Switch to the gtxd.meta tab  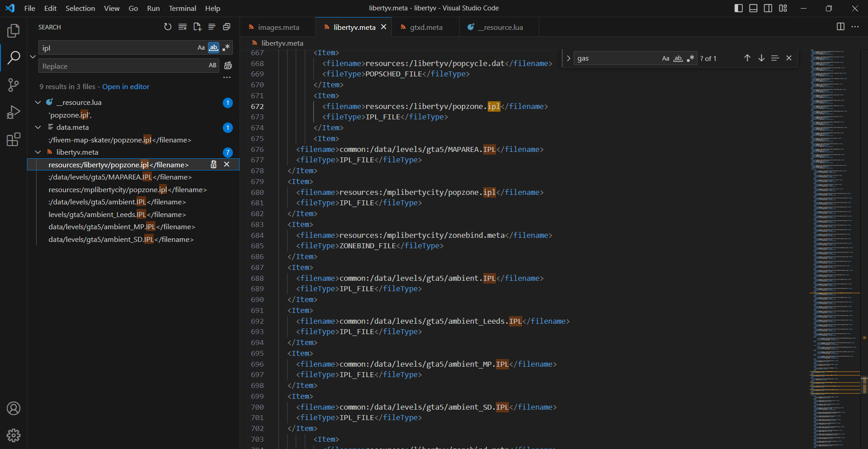tap(426, 27)
